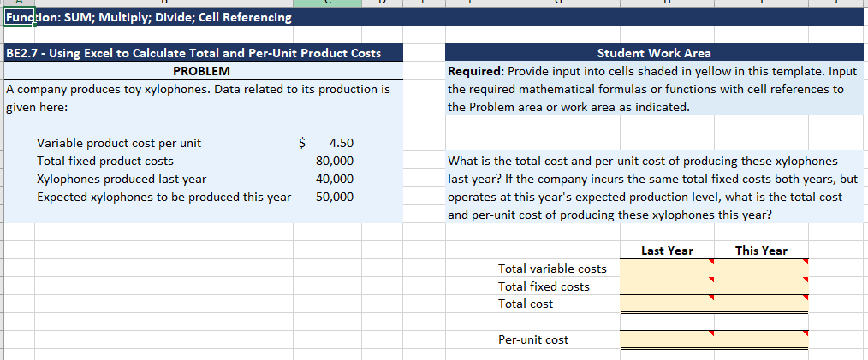Click the 'given here:' text line

37,107
